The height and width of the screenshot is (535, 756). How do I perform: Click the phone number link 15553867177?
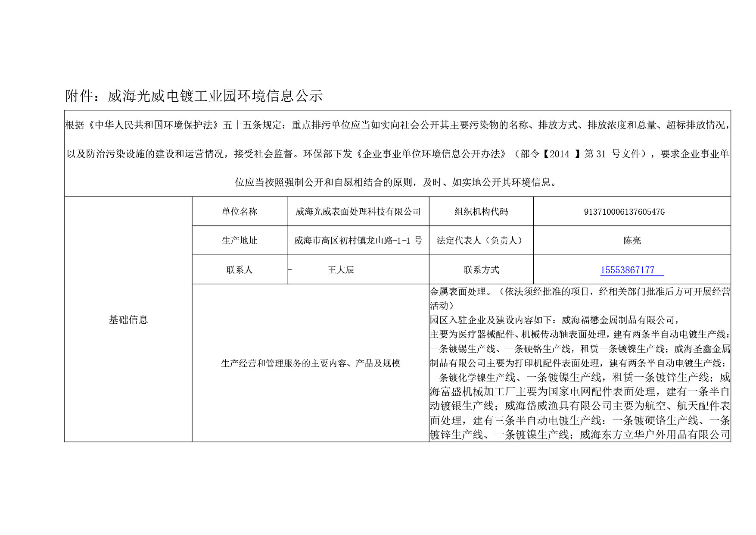coord(627,270)
